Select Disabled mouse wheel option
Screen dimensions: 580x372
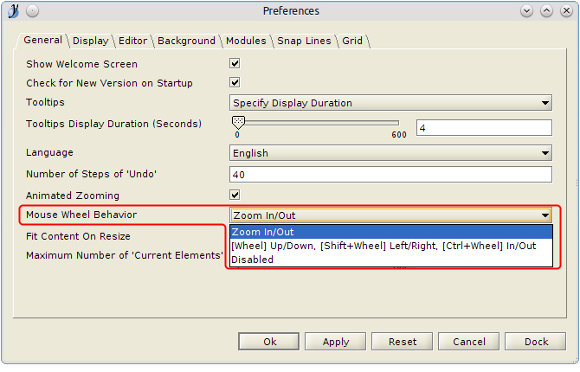(391, 260)
